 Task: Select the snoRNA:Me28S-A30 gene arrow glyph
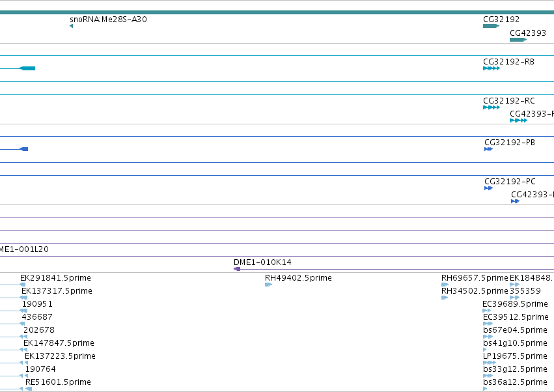click(72, 26)
